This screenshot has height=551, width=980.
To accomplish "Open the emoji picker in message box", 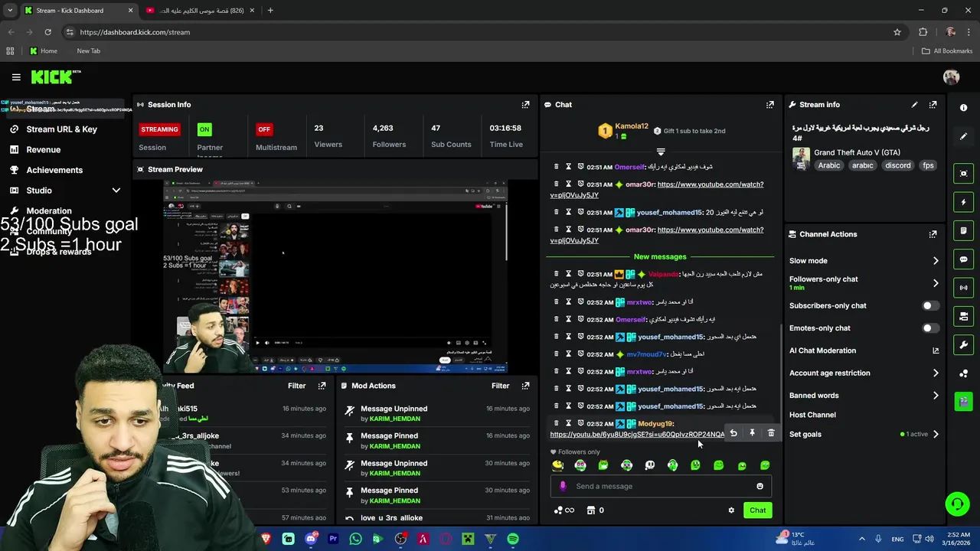I will (x=759, y=486).
